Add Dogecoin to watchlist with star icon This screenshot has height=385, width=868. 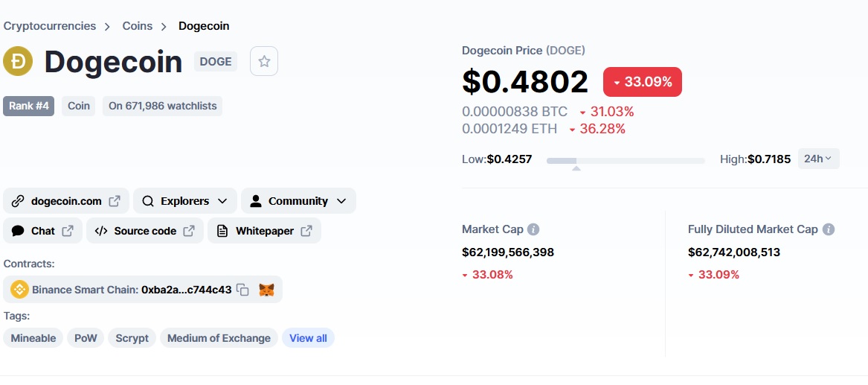(264, 62)
